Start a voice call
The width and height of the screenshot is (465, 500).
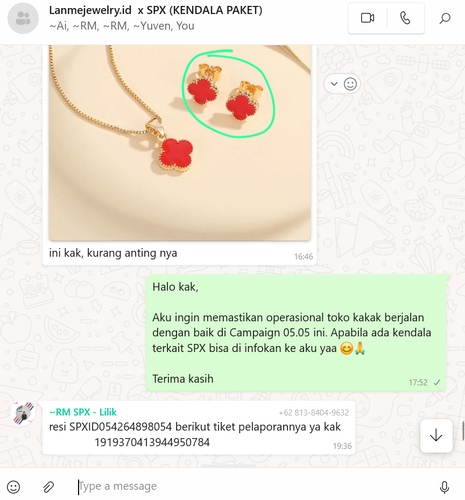coord(405,18)
